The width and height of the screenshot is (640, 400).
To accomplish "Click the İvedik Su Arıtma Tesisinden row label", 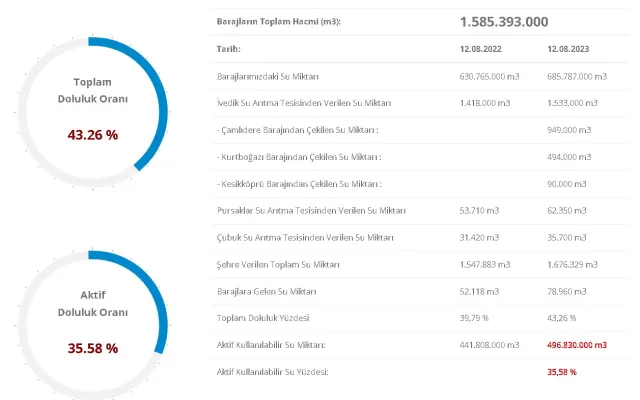I will [x=303, y=103].
